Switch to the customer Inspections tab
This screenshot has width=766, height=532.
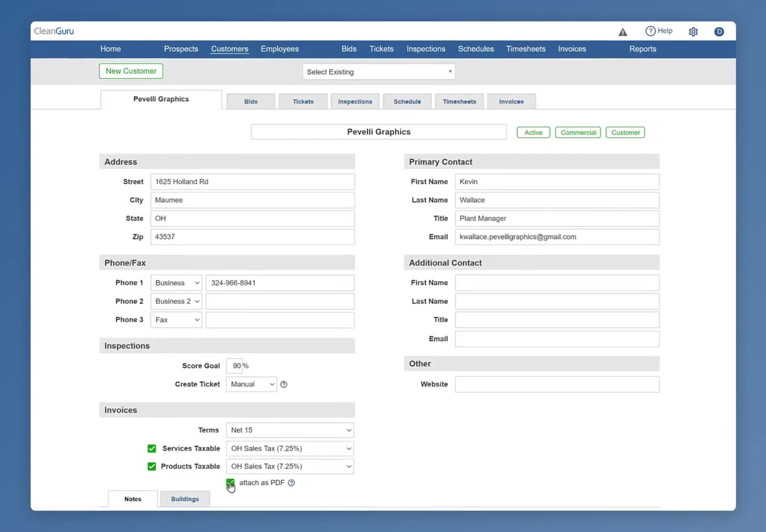[355, 101]
